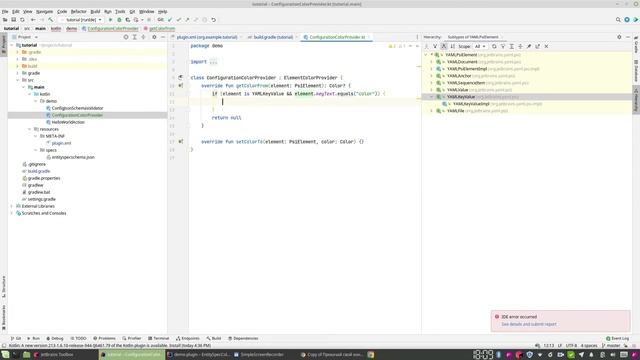
Task: Close Hierarchy tab with X icon
Action: coord(546,47)
